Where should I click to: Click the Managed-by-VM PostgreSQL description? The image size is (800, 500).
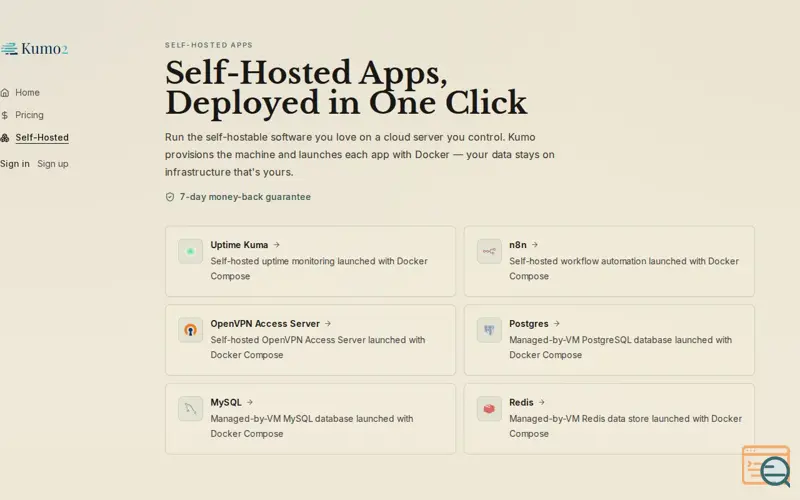click(x=620, y=347)
